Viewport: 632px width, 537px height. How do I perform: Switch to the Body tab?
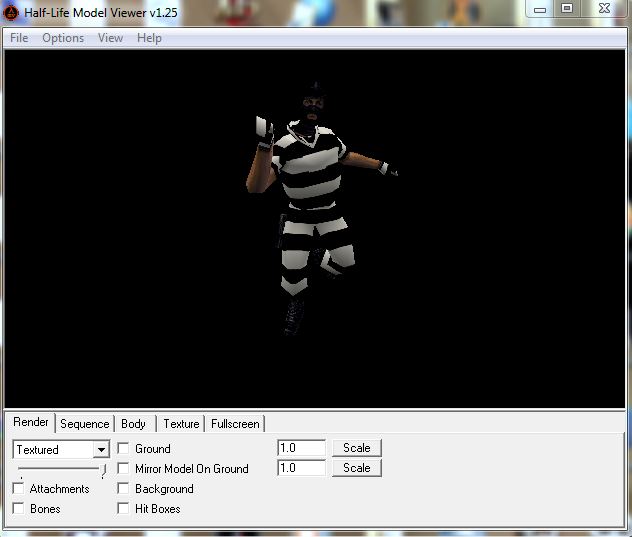click(133, 424)
